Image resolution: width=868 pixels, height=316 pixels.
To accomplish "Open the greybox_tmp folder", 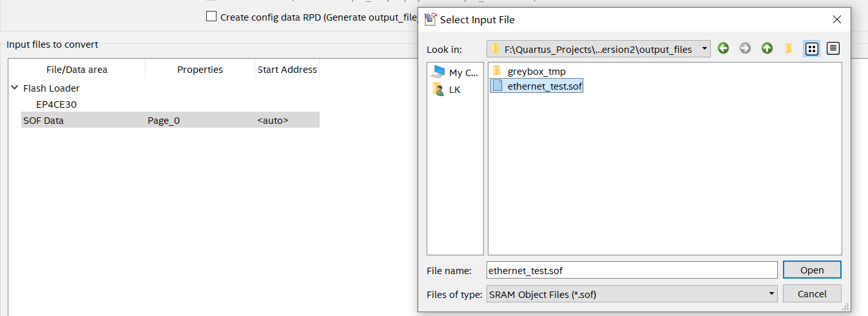I will pos(536,72).
